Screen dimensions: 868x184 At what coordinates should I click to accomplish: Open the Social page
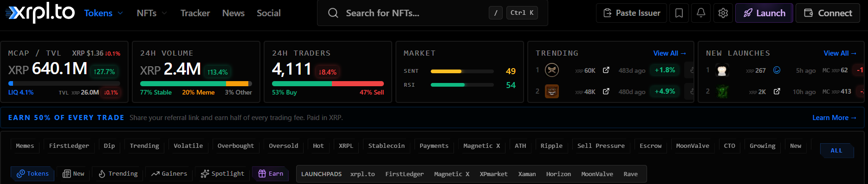tap(269, 13)
